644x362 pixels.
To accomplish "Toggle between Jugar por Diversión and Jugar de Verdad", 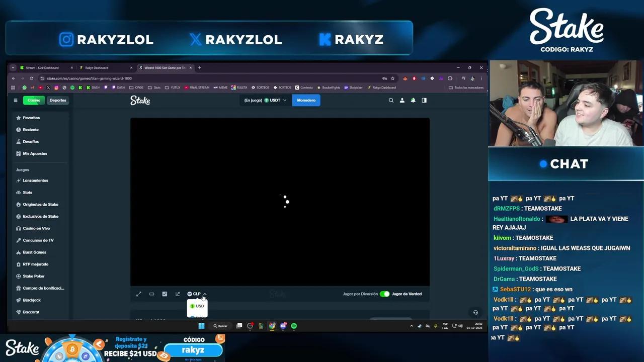I will click(x=385, y=294).
